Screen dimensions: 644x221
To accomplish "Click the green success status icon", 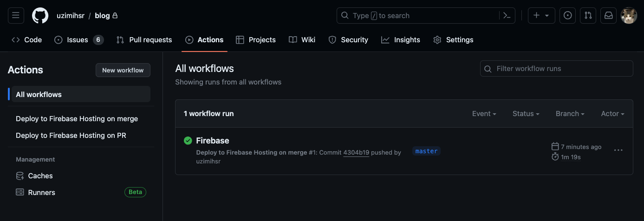I will tap(188, 141).
